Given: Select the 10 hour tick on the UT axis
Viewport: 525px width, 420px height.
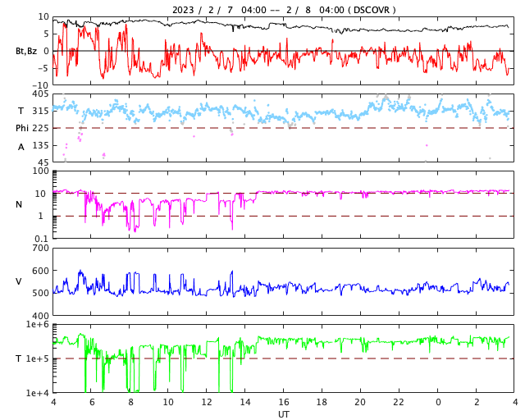Looking at the screenshot, I should [168, 402].
